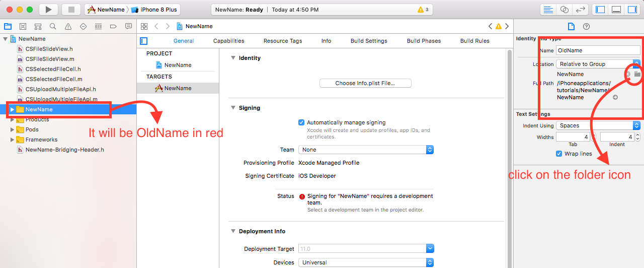Viewport: 644px width, 268px height.
Task: Reveal full path in Finder arrow
Action: pyautogui.click(x=615, y=97)
